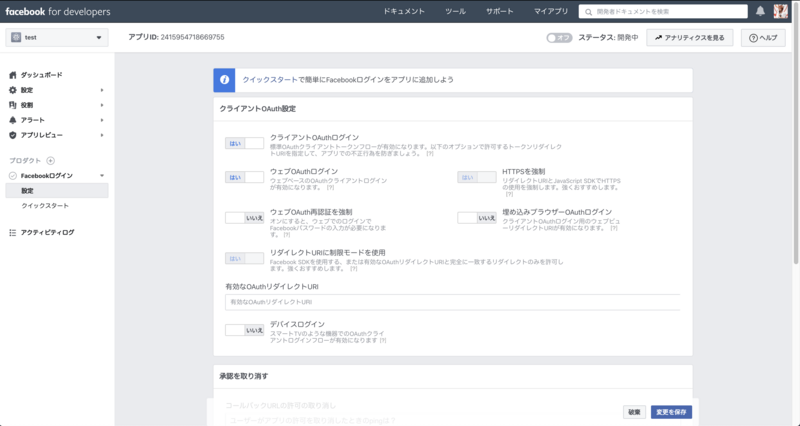Viewport: 800px width, 426px height.
Task: Collapse the Facebookログイン sidebar arrow
Action: click(x=102, y=176)
